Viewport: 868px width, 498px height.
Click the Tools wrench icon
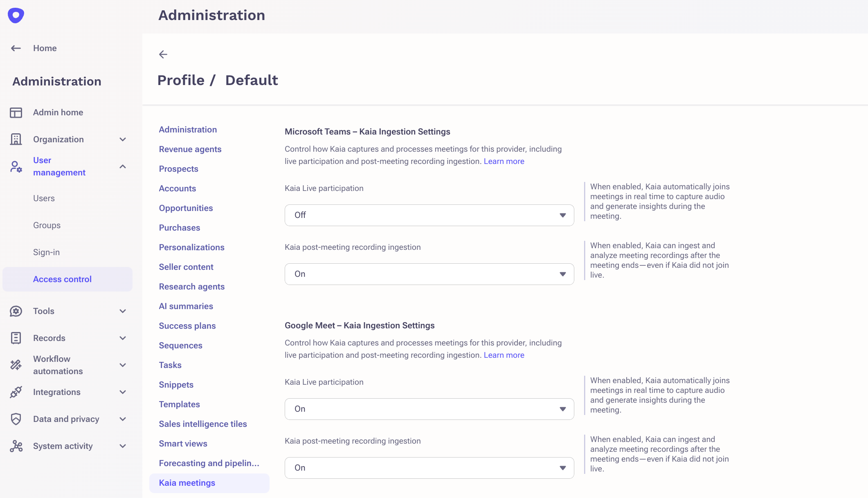point(16,311)
